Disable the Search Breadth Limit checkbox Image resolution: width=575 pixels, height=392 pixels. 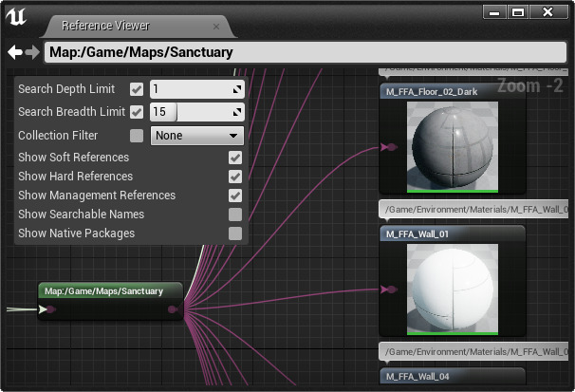click(137, 113)
